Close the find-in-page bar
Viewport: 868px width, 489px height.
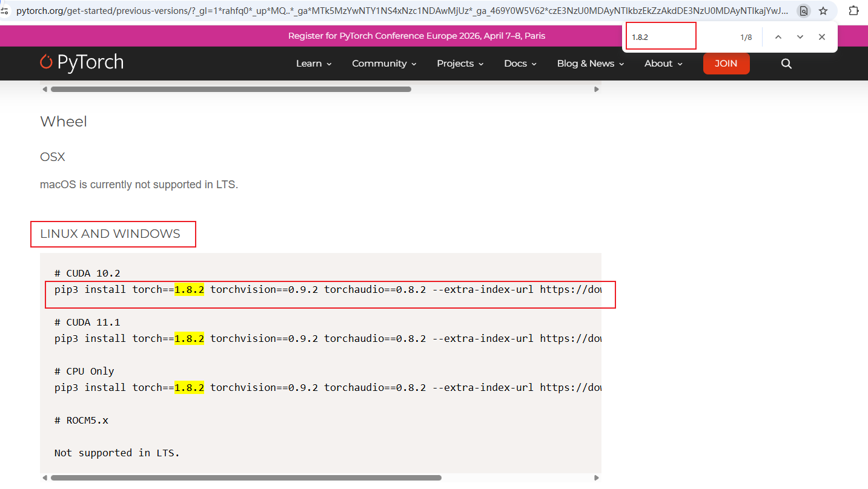(822, 37)
